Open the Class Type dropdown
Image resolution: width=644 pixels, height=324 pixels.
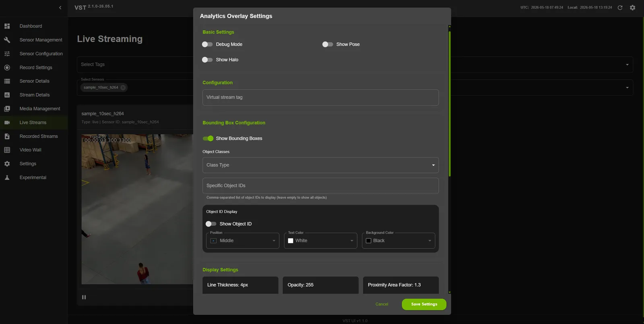pyautogui.click(x=320, y=165)
